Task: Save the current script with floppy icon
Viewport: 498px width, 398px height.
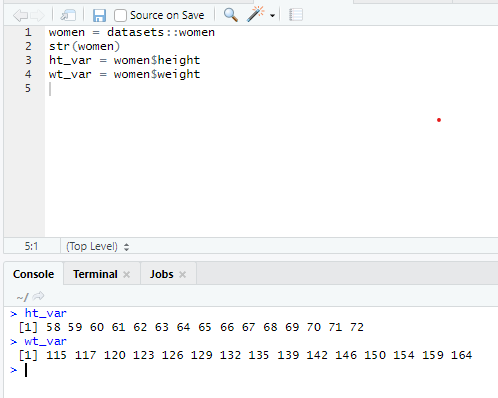Action: click(x=99, y=15)
